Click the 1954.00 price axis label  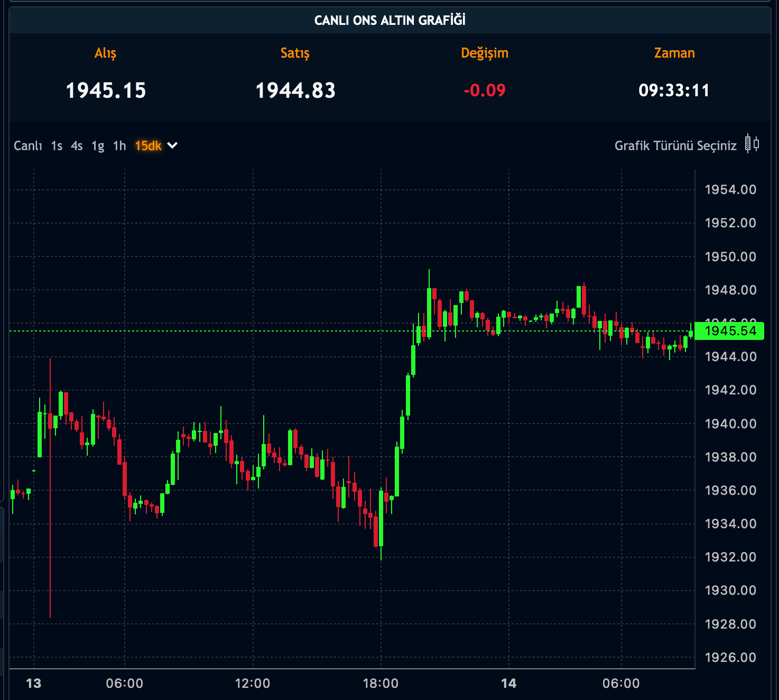730,190
